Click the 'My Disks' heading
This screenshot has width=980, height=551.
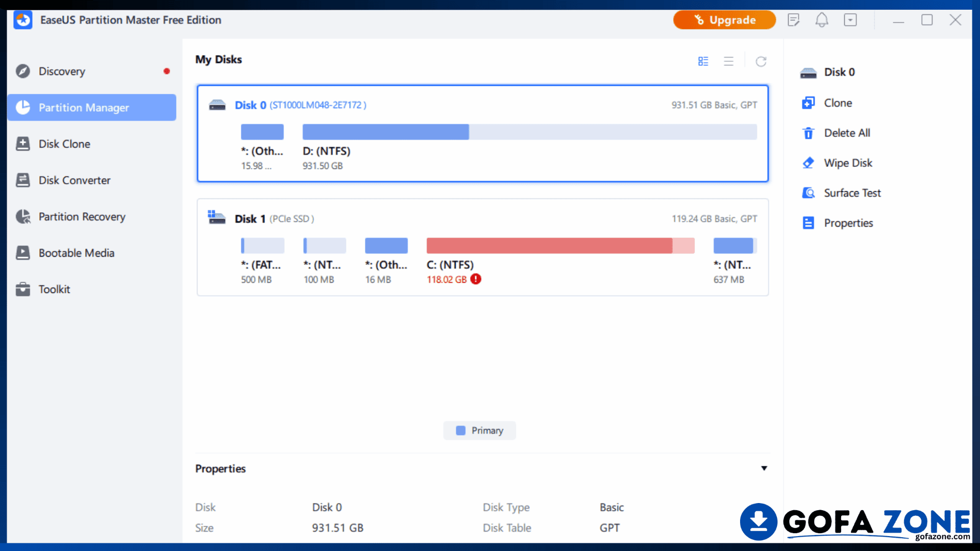click(x=218, y=59)
